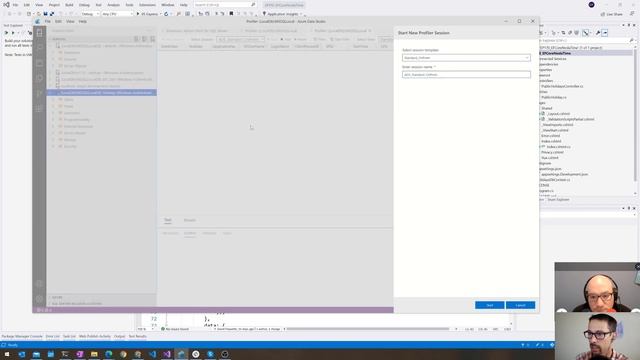Click Application Insights icon in Visual Studio toolbar
This screenshot has height=360, width=640.
click(264, 14)
